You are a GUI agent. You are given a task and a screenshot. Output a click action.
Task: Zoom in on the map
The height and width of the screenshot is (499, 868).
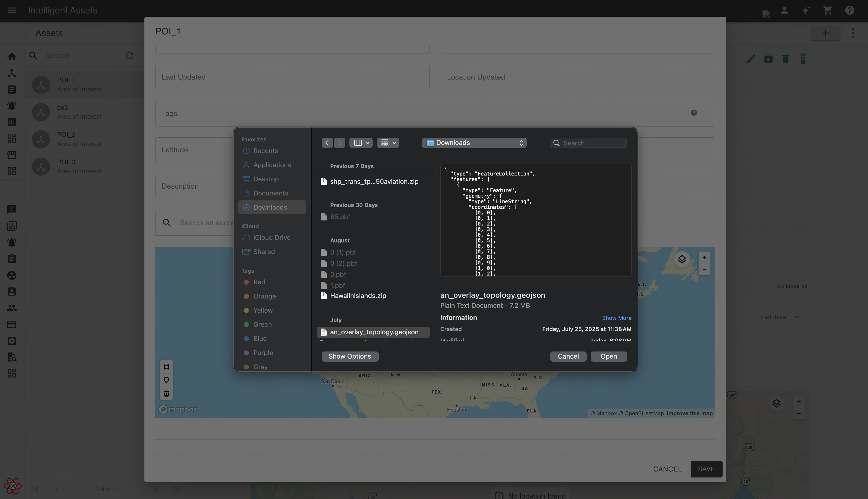[704, 257]
